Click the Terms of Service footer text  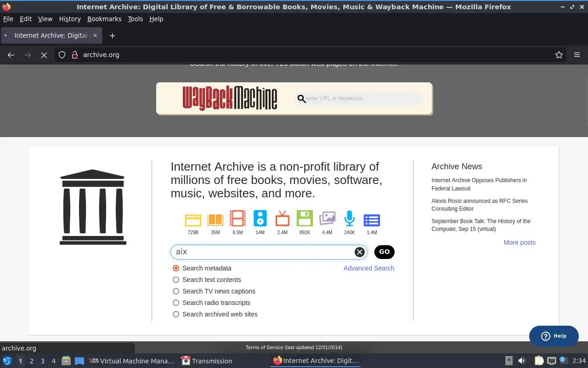[294, 347]
